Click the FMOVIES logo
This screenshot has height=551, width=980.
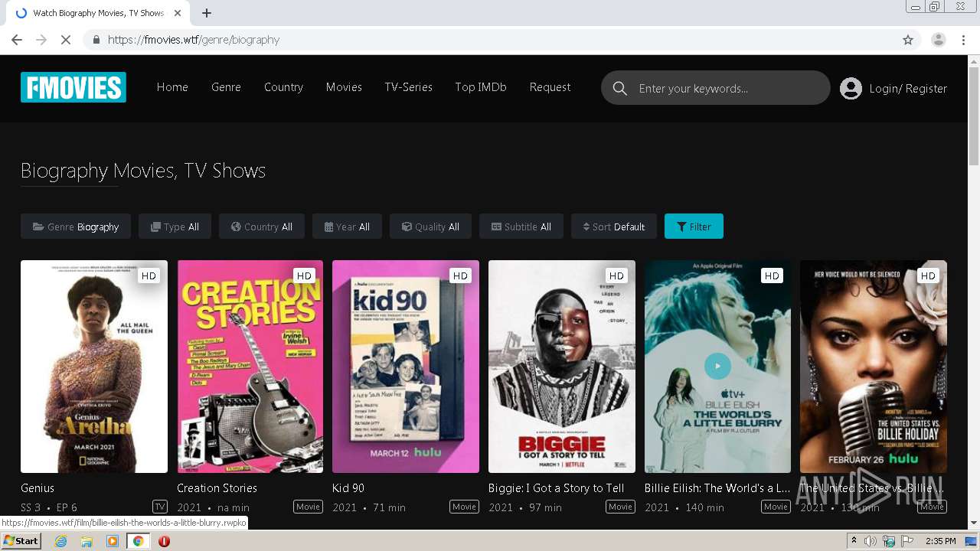coord(73,87)
